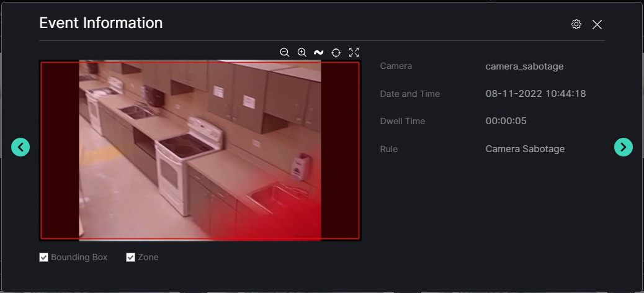Click the crosshair recenter icon

(336, 52)
